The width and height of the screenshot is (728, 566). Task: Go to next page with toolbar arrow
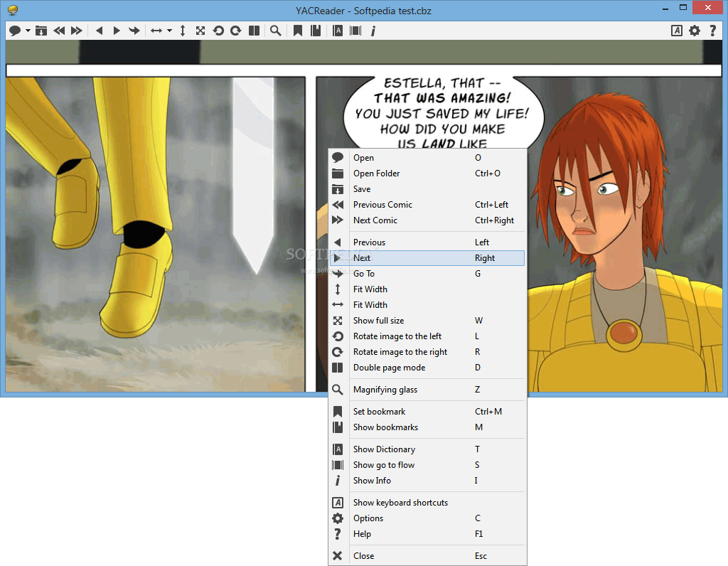117,31
